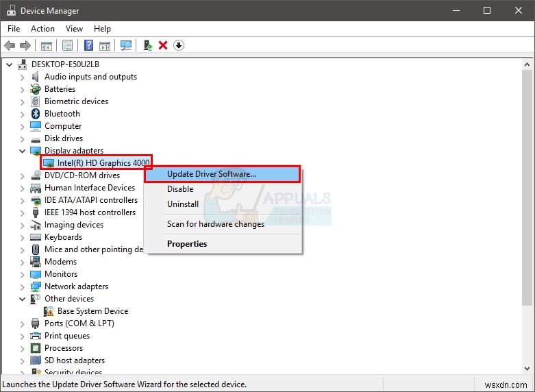Click the Network adapters icon
This screenshot has height=392, width=535.
[36, 286]
